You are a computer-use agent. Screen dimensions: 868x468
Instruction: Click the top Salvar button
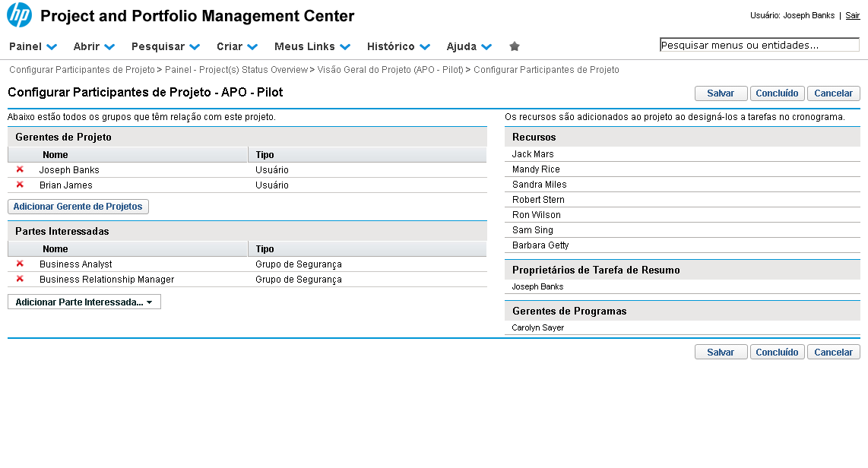point(721,93)
